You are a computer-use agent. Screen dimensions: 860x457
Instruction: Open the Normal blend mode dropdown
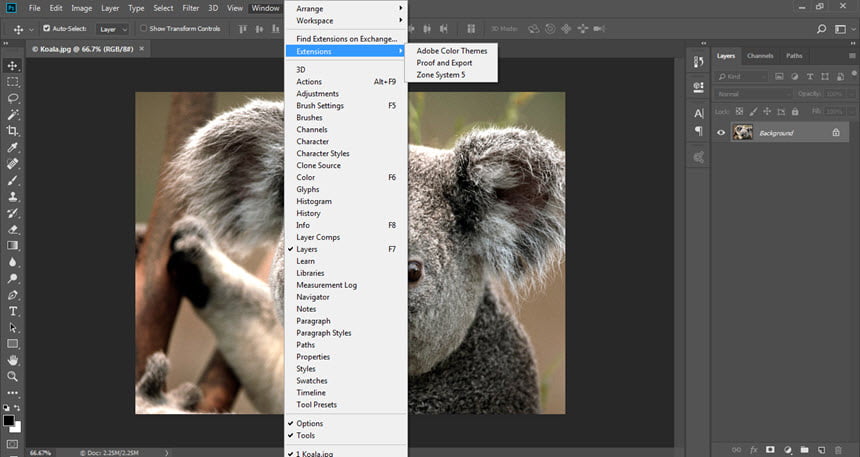point(752,94)
